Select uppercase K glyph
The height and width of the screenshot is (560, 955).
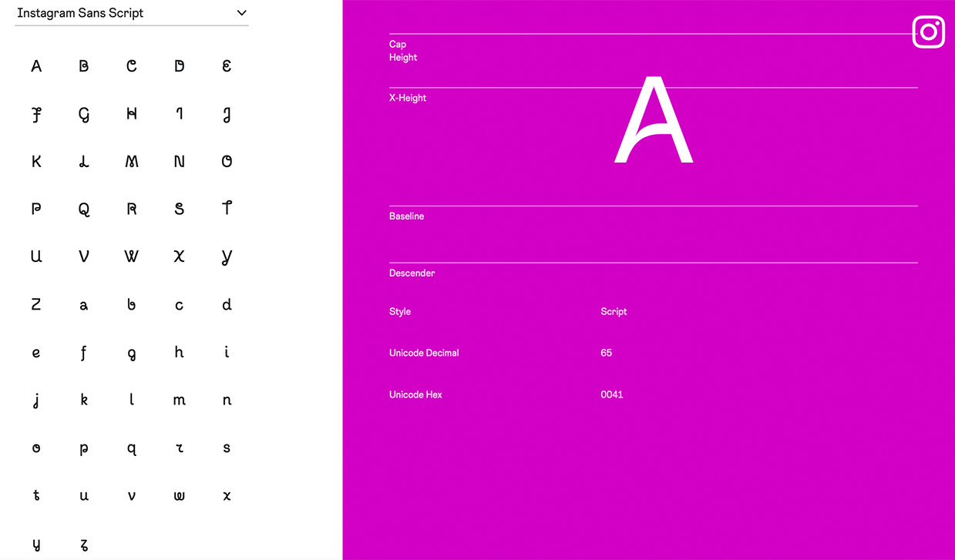point(36,162)
